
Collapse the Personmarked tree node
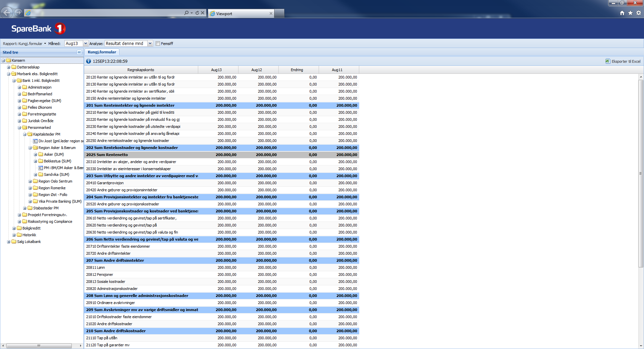19,128
